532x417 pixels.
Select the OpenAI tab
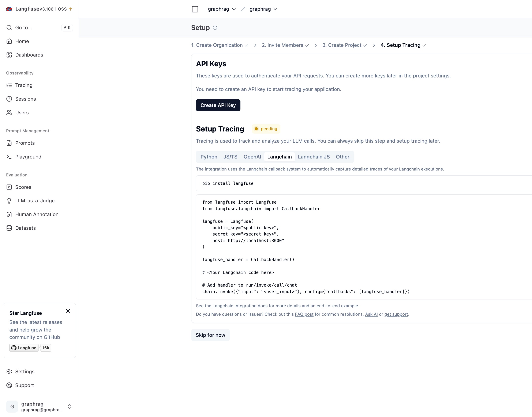[252, 157]
